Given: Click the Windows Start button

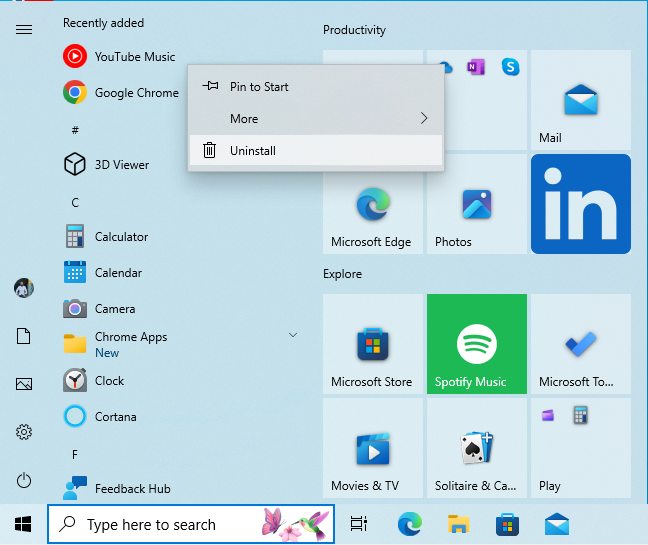Looking at the screenshot, I should coord(23,524).
